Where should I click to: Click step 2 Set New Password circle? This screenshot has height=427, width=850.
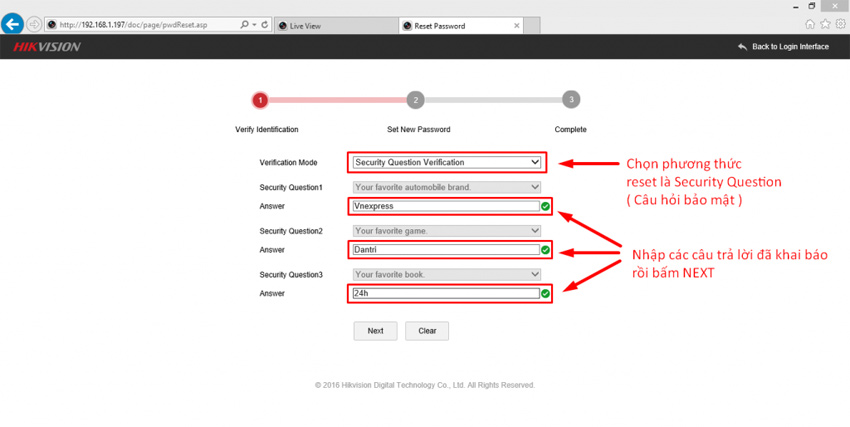tap(416, 100)
